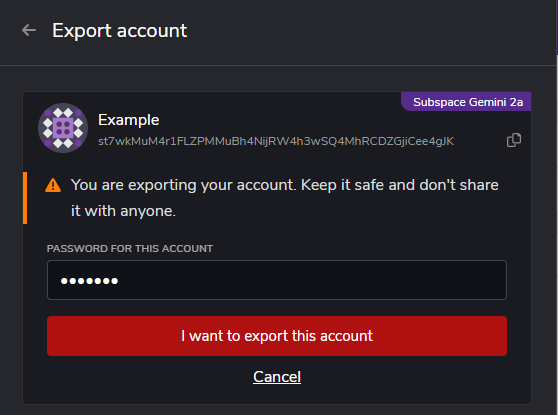Select the Subspace Gemini 2a network badge
Image resolution: width=558 pixels, height=415 pixels.
point(466,102)
